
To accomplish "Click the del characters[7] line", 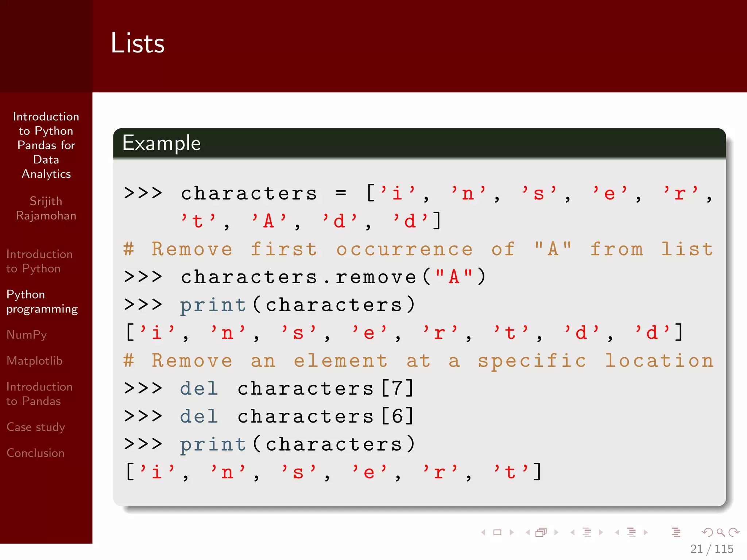I will (x=269, y=388).
